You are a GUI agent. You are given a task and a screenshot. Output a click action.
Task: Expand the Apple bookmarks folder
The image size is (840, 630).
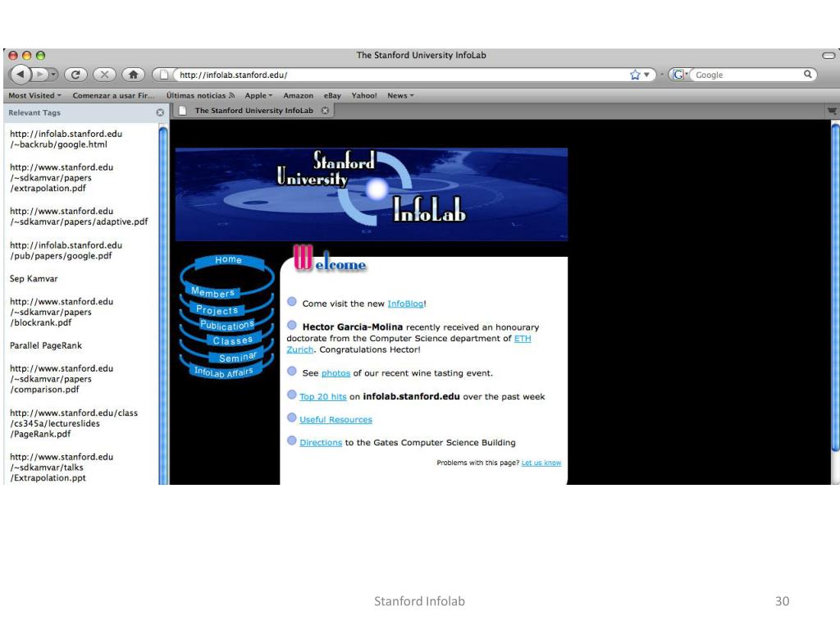click(x=258, y=95)
